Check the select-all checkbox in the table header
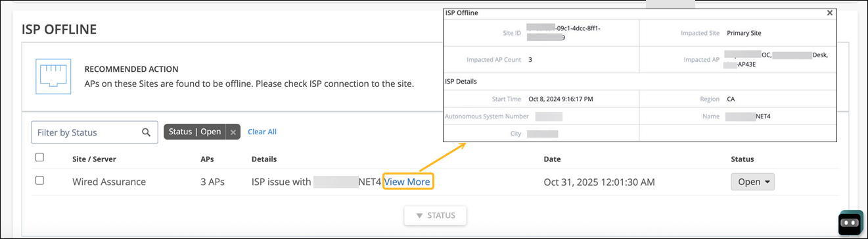Viewport: 868px width, 239px height. pyautogui.click(x=39, y=157)
